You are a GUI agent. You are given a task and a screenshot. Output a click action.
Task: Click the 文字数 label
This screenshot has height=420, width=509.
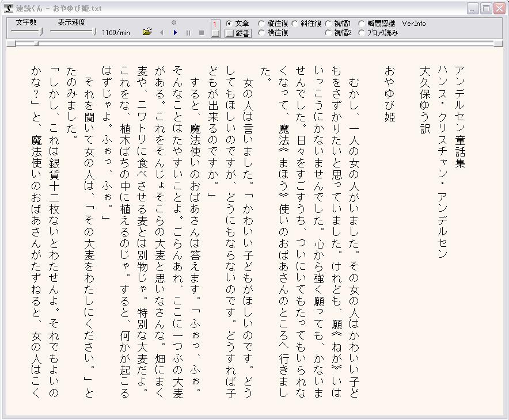pos(26,22)
